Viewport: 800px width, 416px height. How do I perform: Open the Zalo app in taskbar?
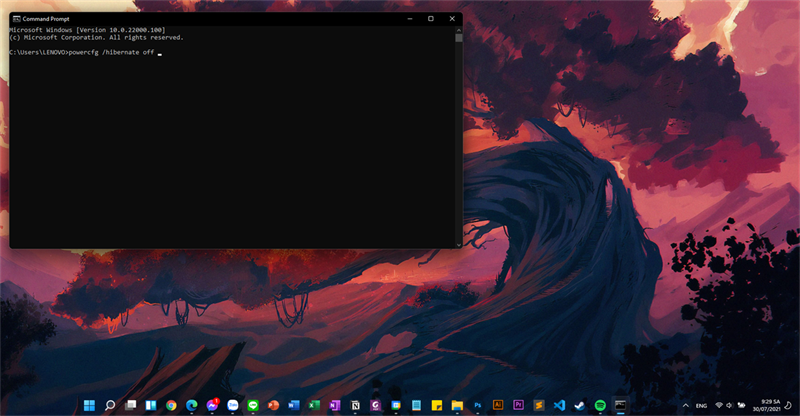[x=233, y=405]
